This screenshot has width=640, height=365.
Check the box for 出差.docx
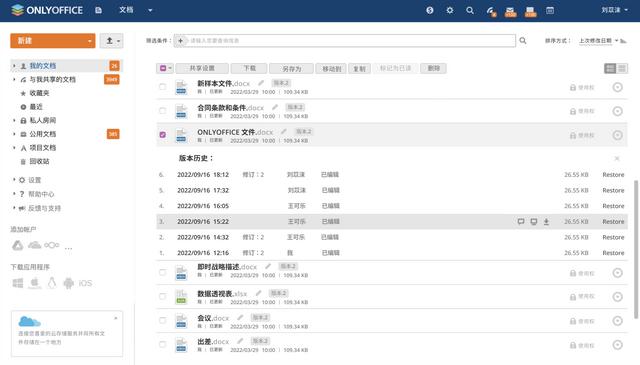tap(162, 345)
